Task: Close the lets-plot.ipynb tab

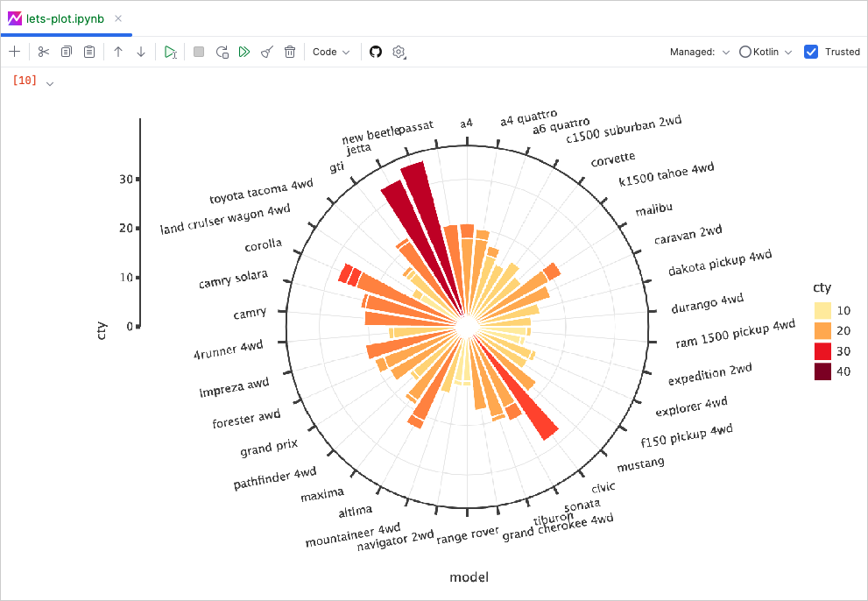Action: click(118, 18)
